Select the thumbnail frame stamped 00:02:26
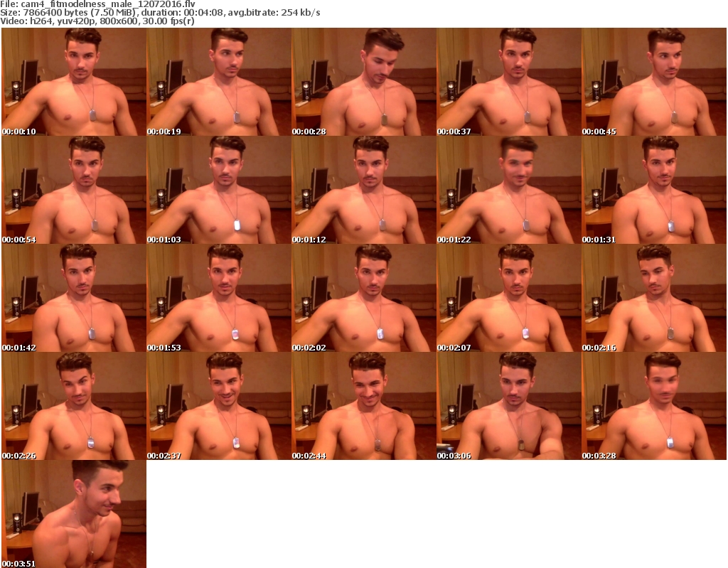Image resolution: width=728 pixels, height=568 pixels. (74, 406)
